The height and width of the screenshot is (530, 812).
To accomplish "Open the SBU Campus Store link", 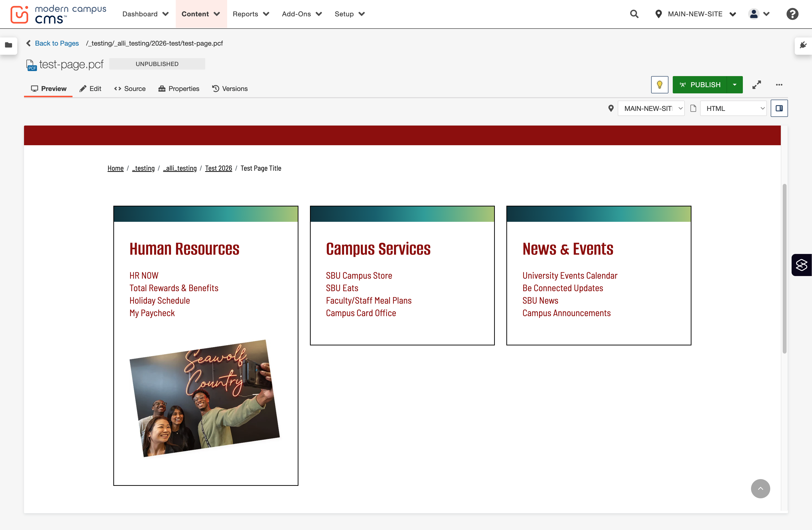I will pos(359,276).
